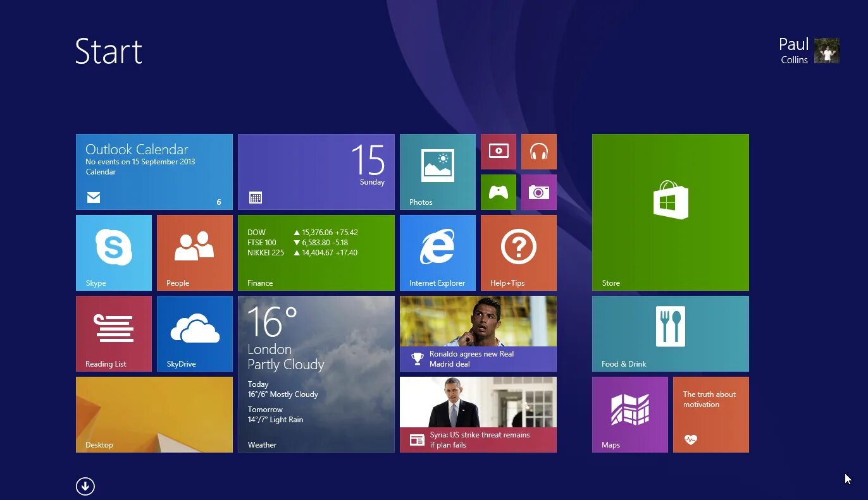Click the FTSE 100 index row

297,243
